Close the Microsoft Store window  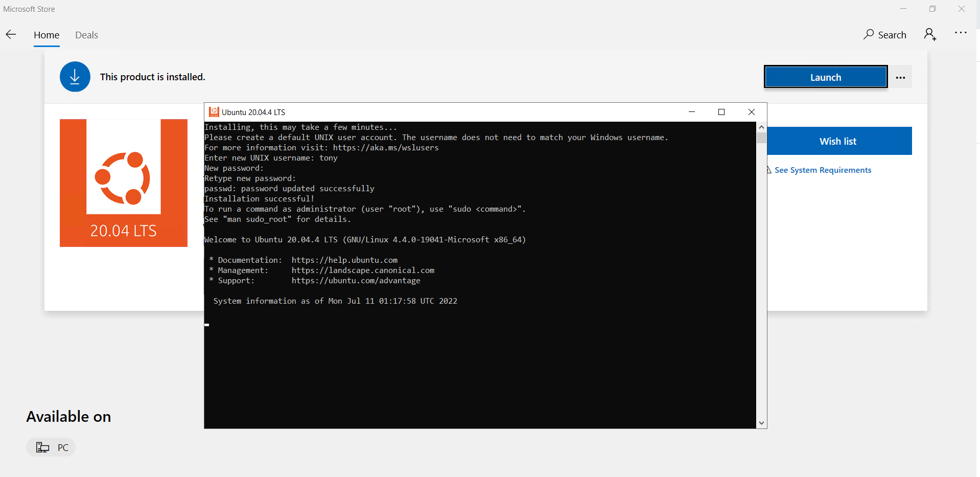tap(962, 9)
